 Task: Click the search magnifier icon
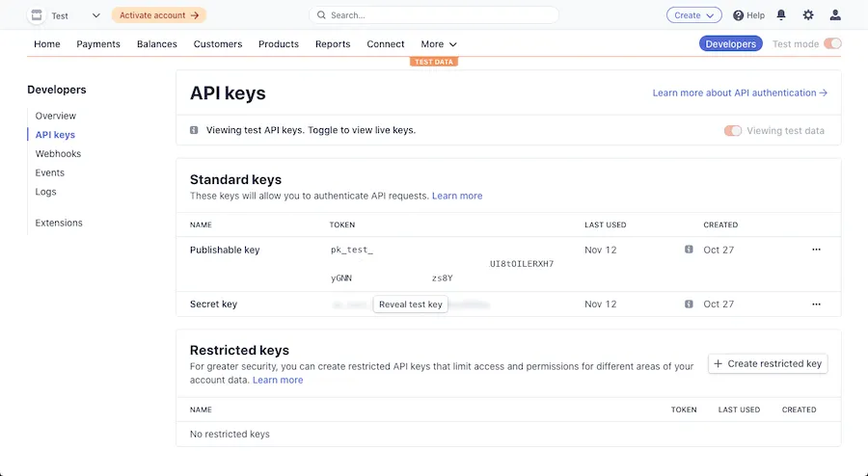[x=321, y=14]
